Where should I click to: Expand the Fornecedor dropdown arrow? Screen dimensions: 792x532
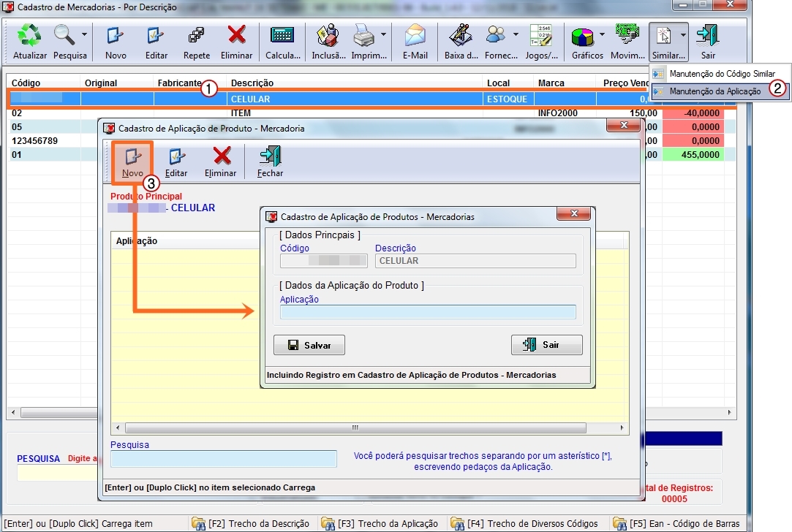point(516,35)
